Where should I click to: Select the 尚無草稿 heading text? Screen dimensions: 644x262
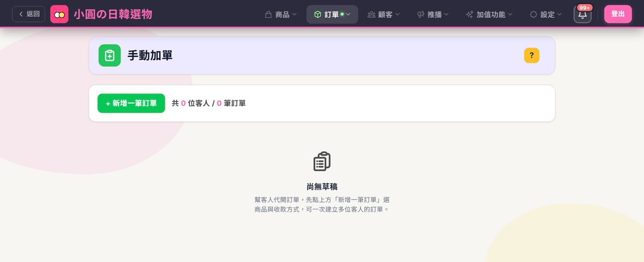click(322, 187)
